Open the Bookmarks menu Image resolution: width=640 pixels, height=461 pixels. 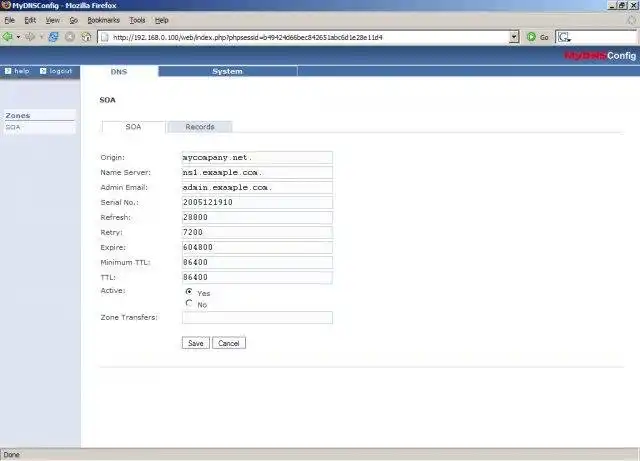(x=103, y=20)
